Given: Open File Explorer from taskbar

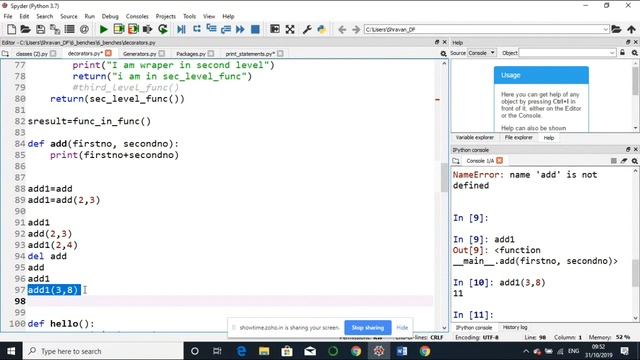Looking at the screenshot, I should coord(264,351).
